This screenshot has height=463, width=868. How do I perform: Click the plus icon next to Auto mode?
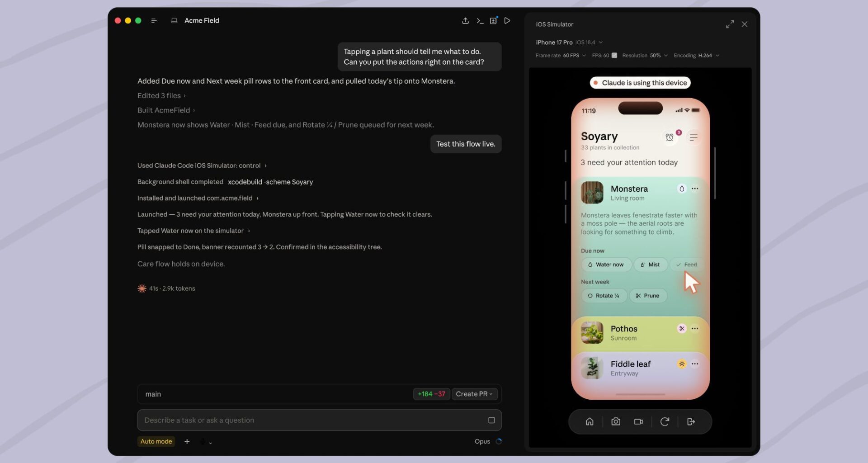[x=187, y=441]
